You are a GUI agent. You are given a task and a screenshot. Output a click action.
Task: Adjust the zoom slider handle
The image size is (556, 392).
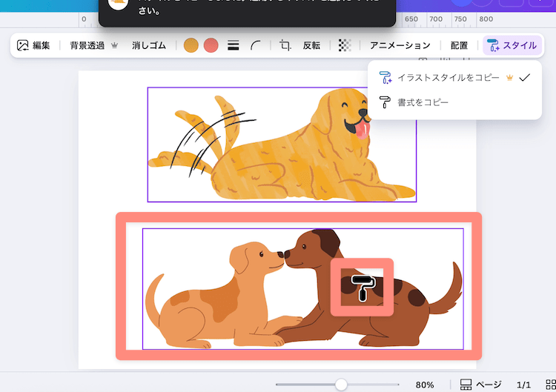coord(341,384)
